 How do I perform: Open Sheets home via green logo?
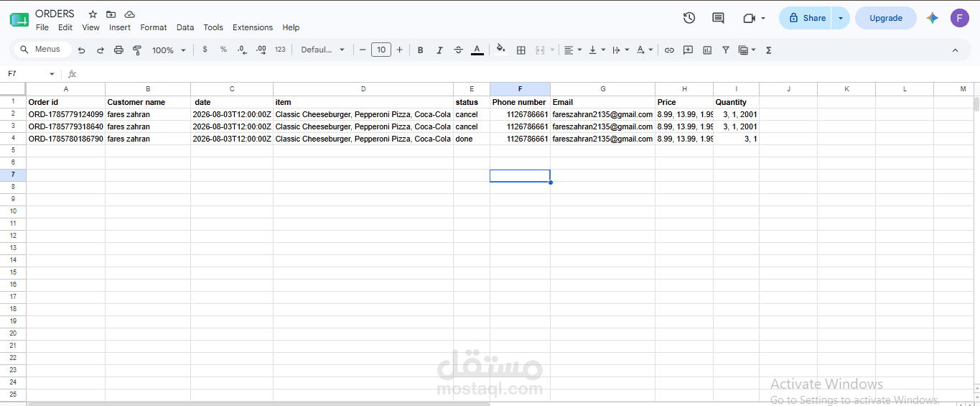(x=19, y=19)
